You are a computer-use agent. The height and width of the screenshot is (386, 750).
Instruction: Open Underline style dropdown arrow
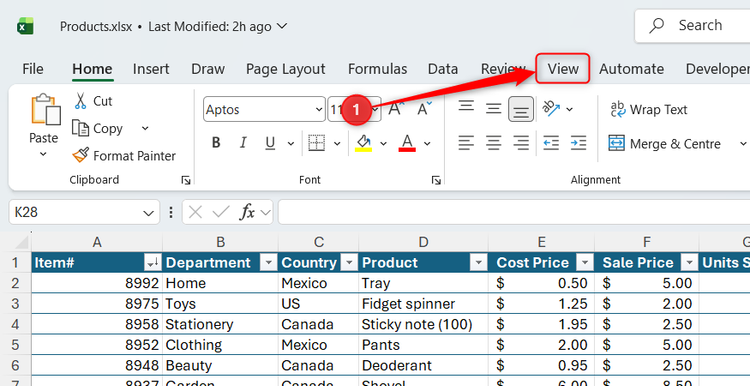tap(290, 143)
